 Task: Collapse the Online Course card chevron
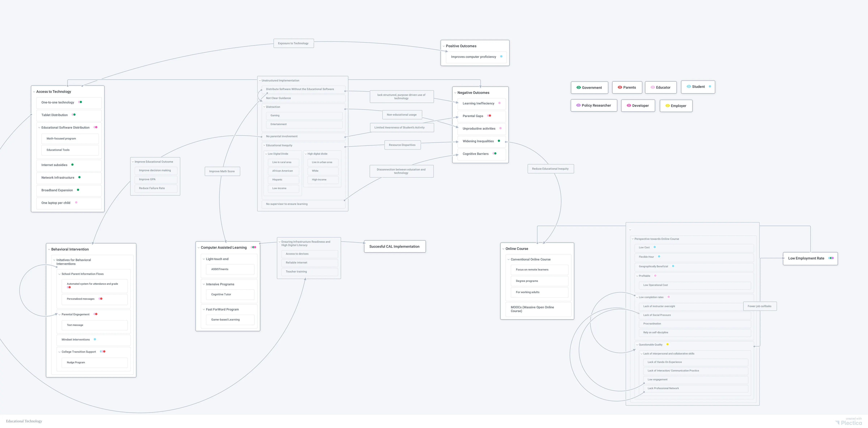pyautogui.click(x=503, y=249)
